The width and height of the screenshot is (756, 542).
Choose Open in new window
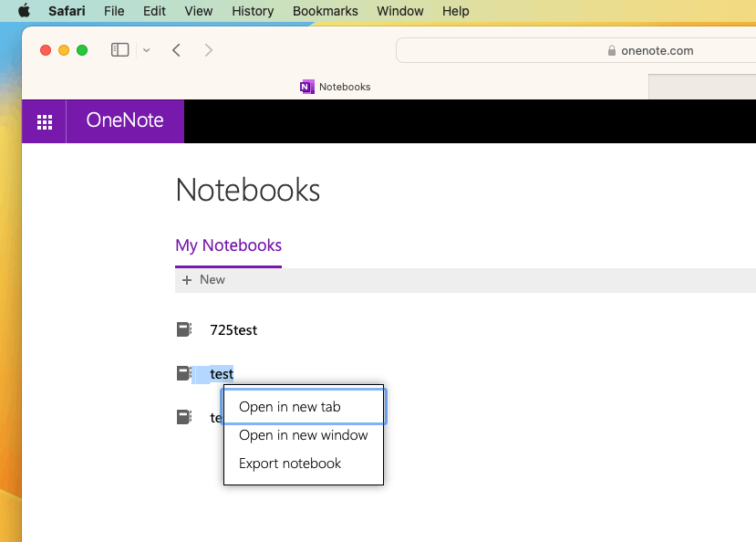pyautogui.click(x=304, y=435)
